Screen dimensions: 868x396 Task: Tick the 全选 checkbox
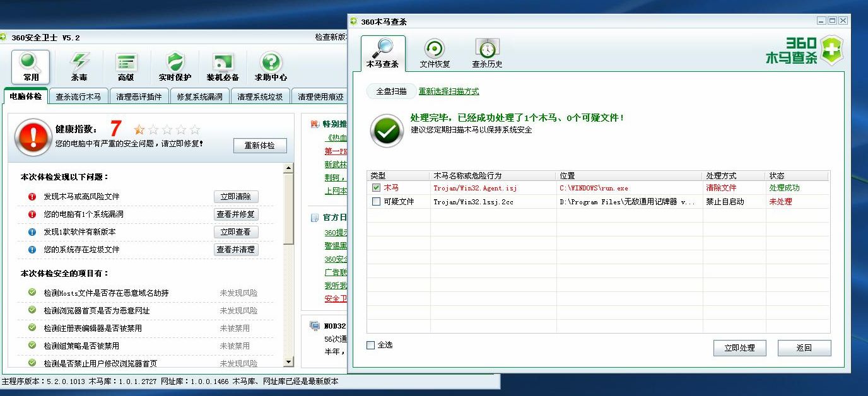[370, 345]
